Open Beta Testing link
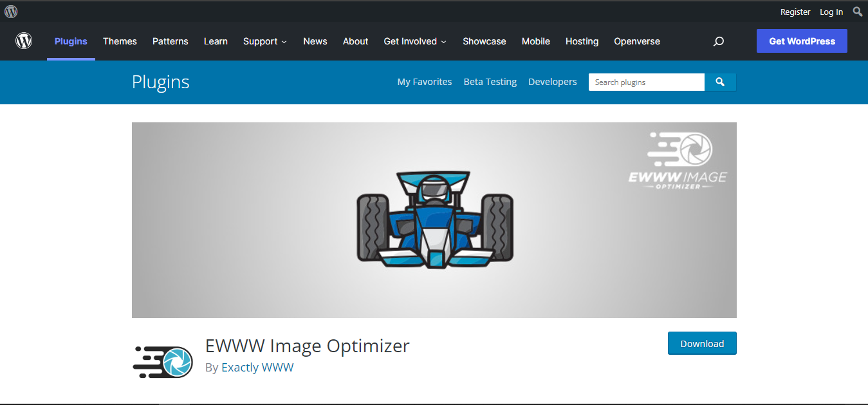This screenshot has height=405, width=868. 490,82
